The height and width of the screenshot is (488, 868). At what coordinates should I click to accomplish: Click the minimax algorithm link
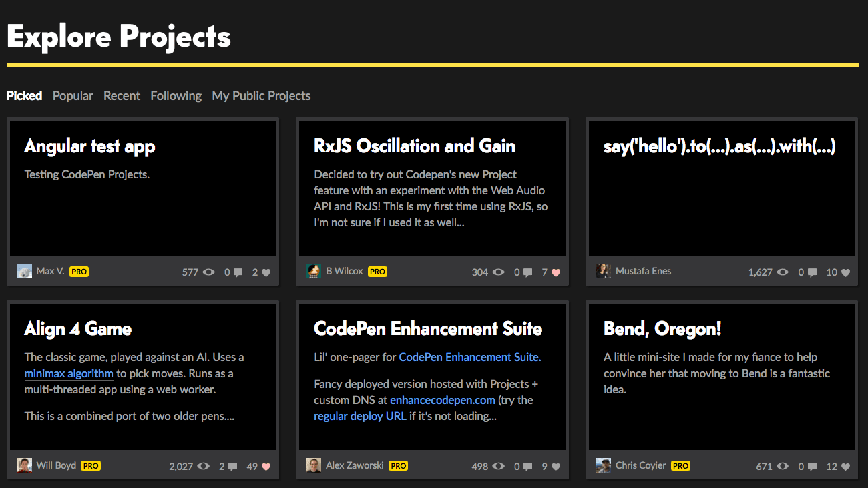(x=68, y=373)
